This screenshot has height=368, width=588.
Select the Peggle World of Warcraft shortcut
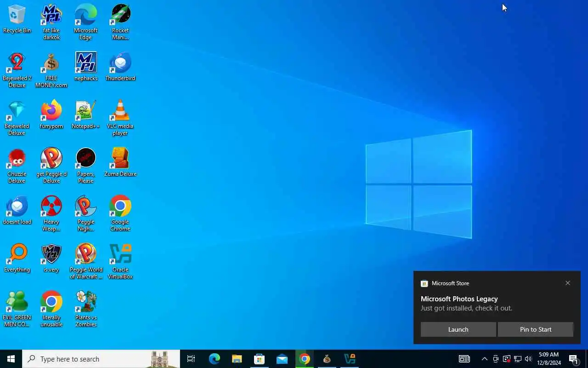pyautogui.click(x=86, y=261)
